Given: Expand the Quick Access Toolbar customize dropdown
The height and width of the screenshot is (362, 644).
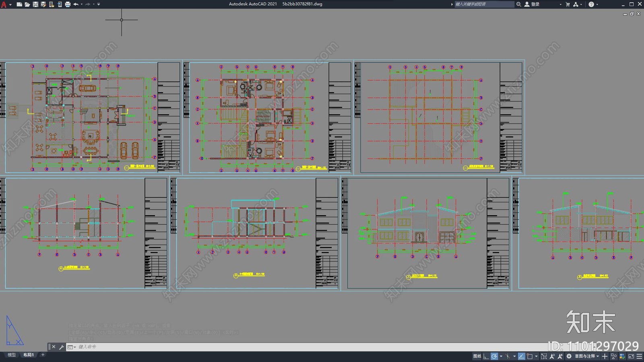Looking at the screenshot, I should (99, 4).
